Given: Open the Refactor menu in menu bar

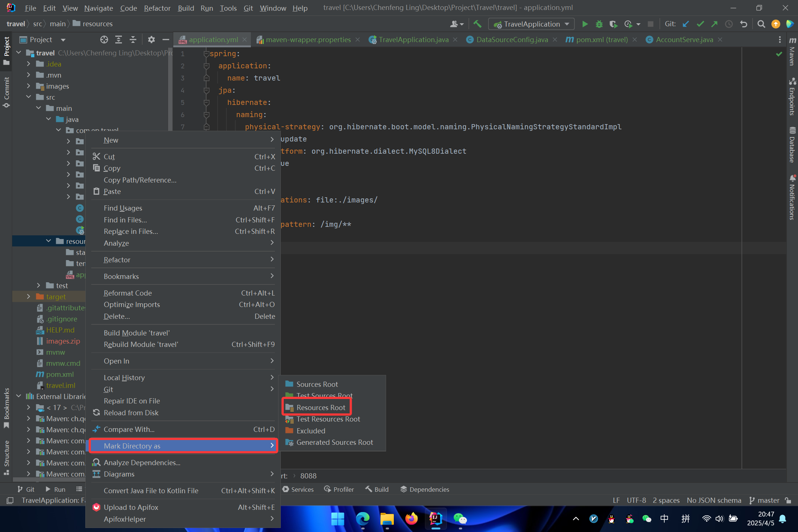Looking at the screenshot, I should pyautogui.click(x=157, y=8).
